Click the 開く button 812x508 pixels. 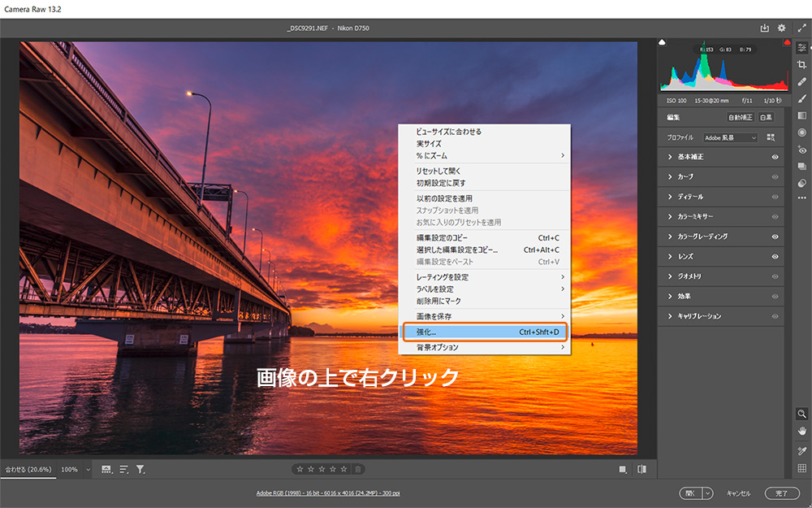pyautogui.click(x=690, y=493)
